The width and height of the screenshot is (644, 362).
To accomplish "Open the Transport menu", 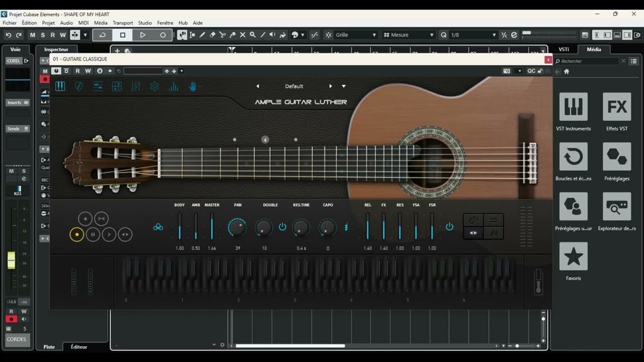I will coord(123,23).
